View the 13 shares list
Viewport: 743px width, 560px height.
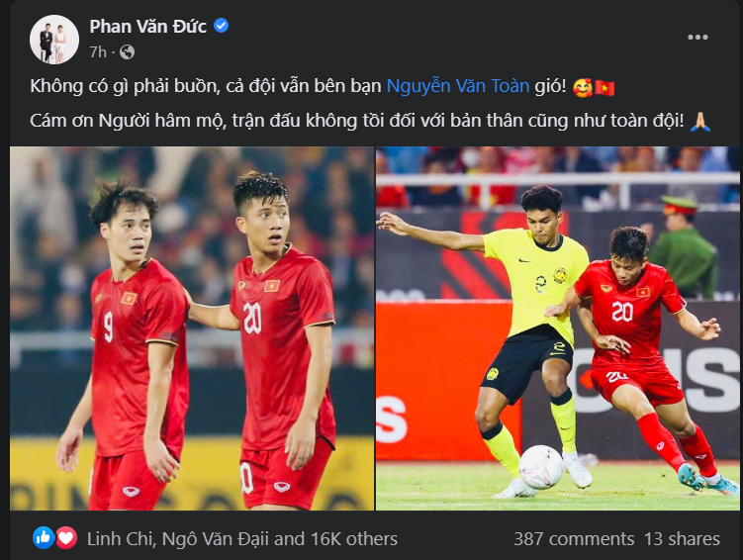tap(682, 538)
